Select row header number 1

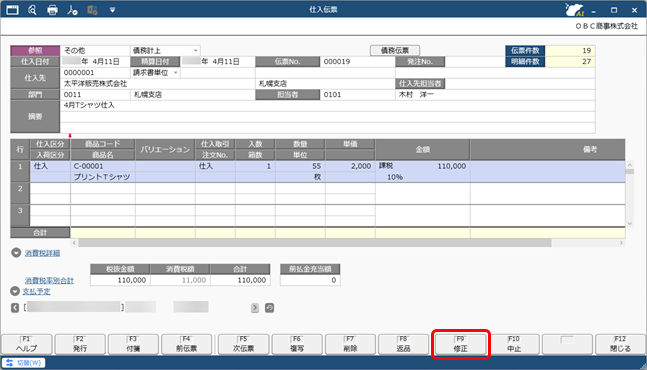pos(20,172)
